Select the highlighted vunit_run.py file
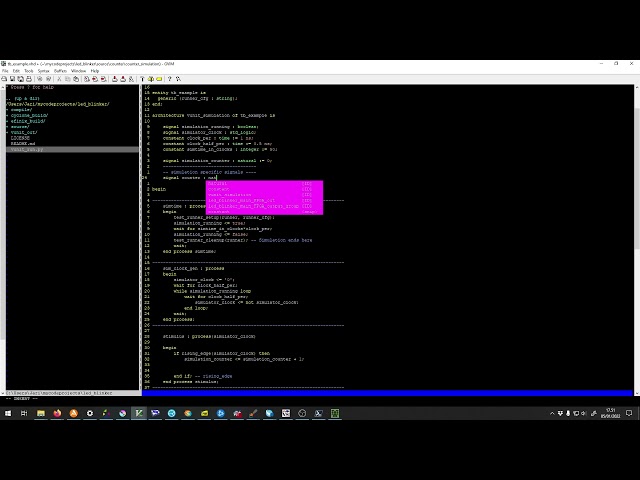 [72, 150]
